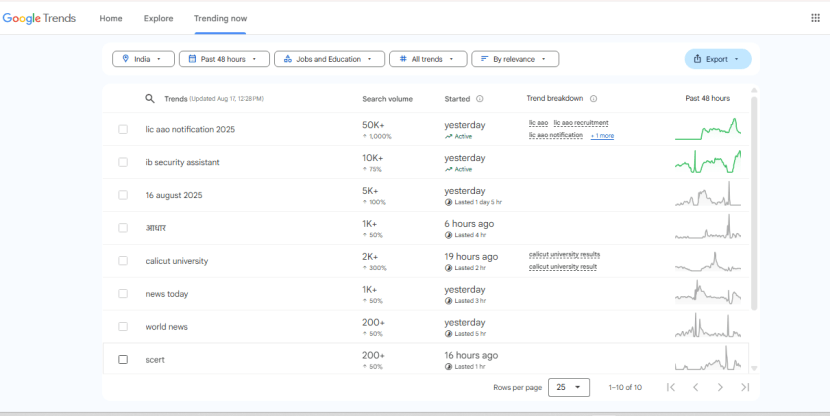
Task: Open the All trends status filter
Action: (428, 59)
